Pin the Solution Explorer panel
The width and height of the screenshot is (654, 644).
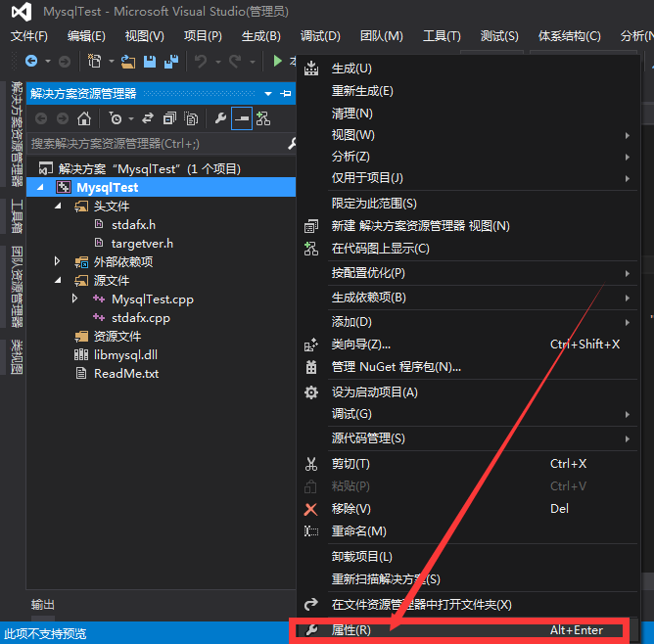coord(286,93)
